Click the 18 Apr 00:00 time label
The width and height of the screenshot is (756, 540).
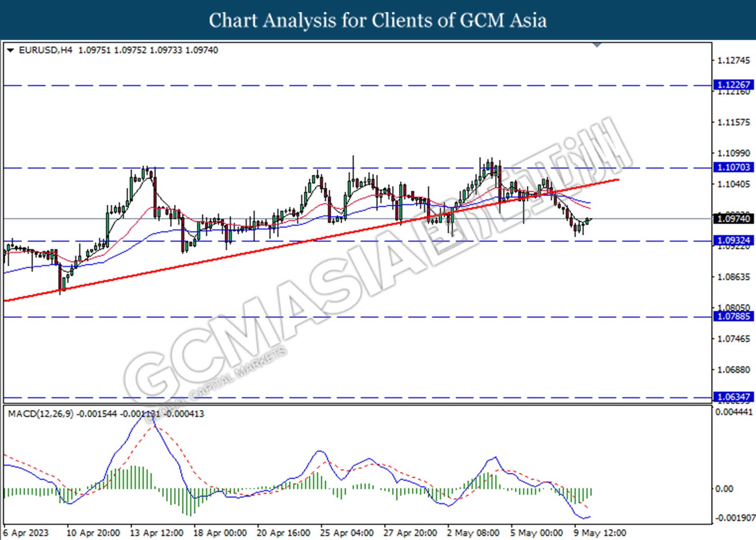[220, 533]
